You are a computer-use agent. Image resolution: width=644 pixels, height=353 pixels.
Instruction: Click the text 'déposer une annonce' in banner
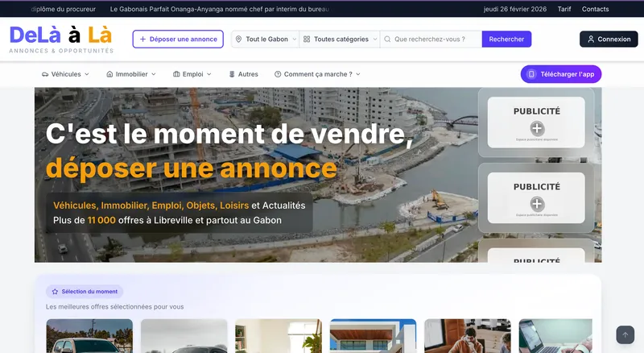(192, 168)
